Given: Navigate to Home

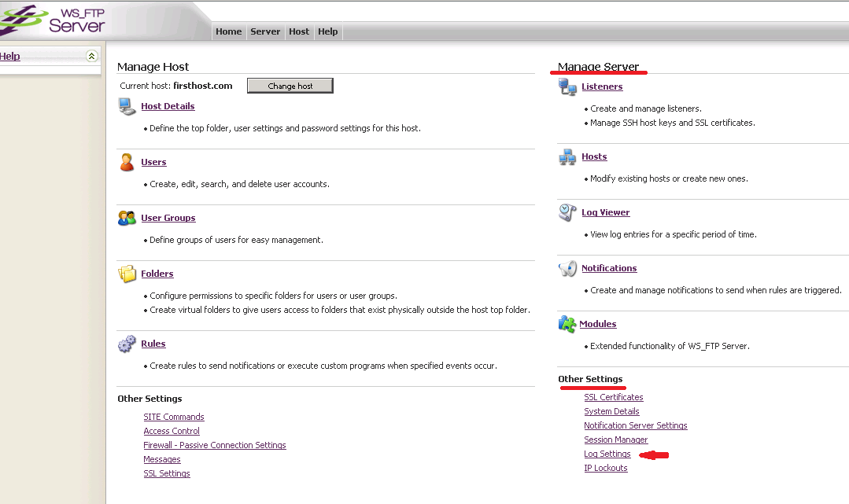Looking at the screenshot, I should [x=228, y=31].
